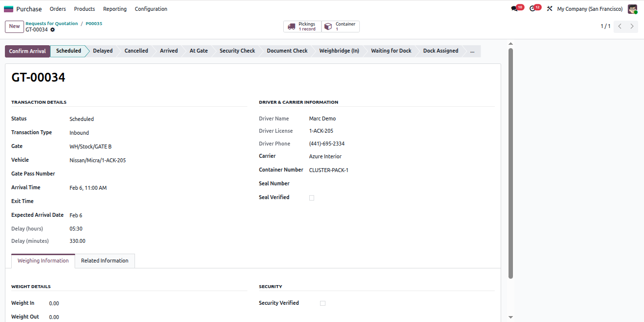This screenshot has width=644, height=322.
Task: Click the Carrier value Azure Interior
Action: (x=325, y=156)
